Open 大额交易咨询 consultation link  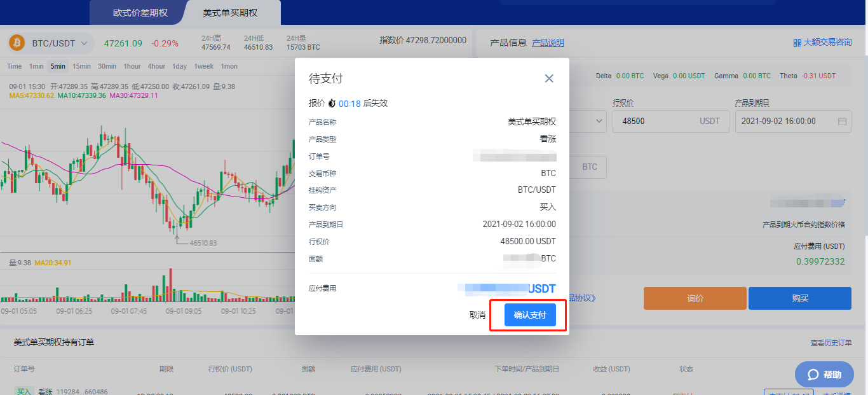click(x=827, y=43)
